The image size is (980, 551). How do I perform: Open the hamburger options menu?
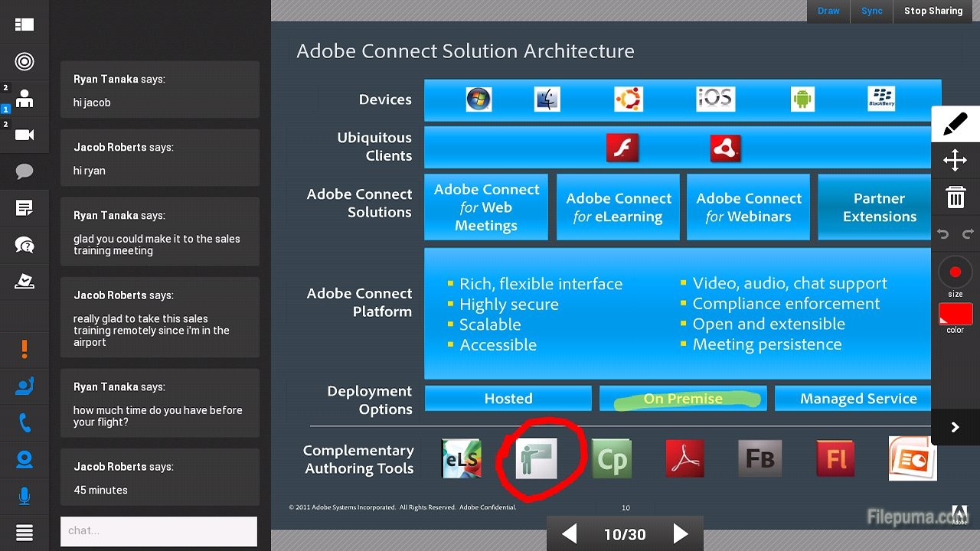coord(24,532)
